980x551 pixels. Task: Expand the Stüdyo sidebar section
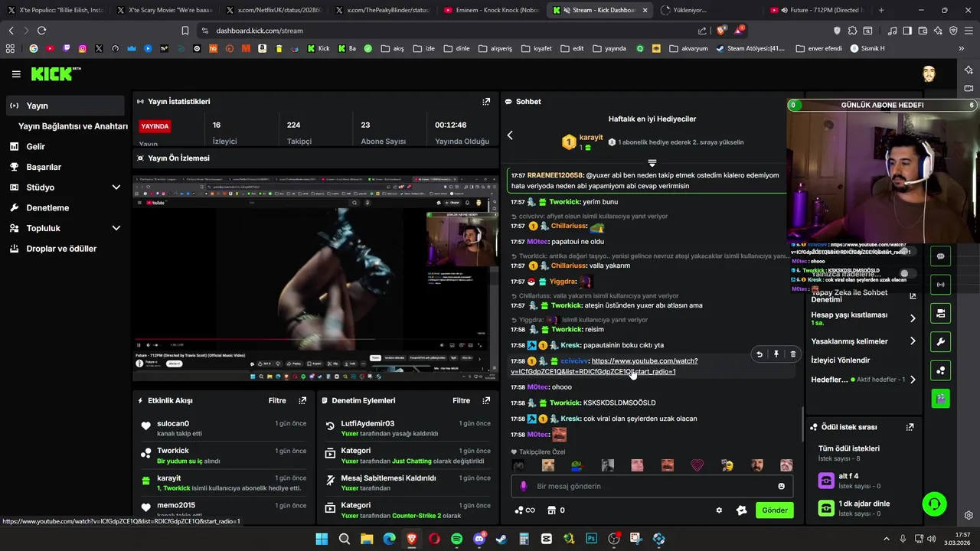[116, 187]
